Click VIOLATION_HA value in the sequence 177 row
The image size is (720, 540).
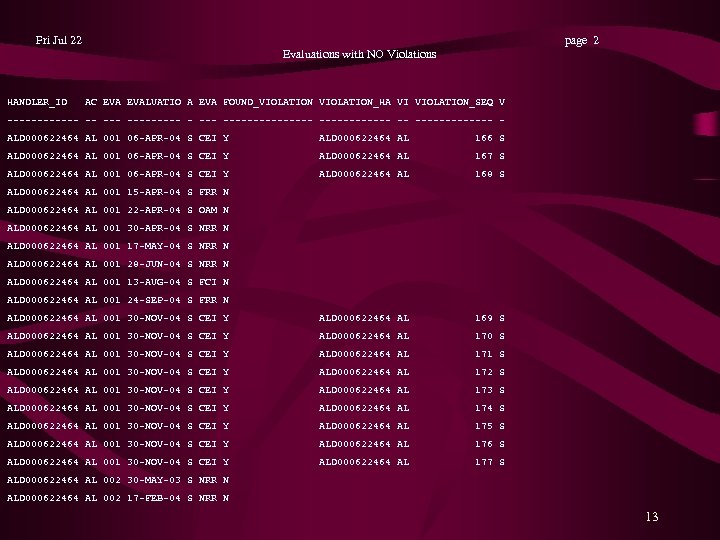pos(354,462)
